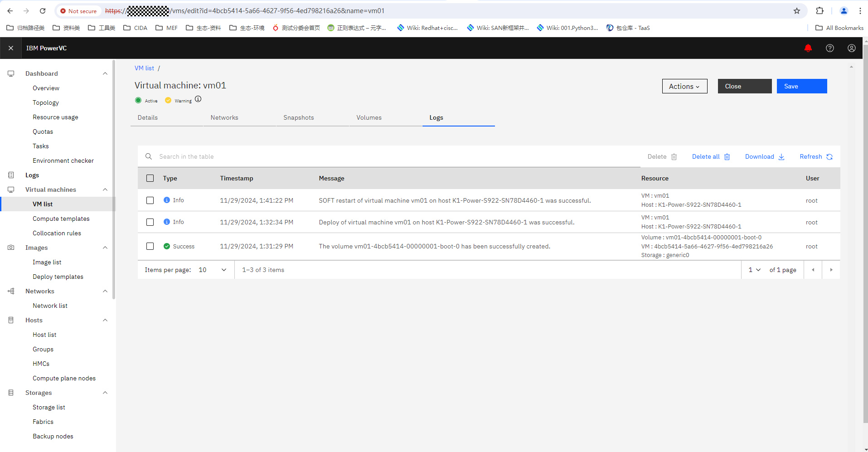The image size is (868, 452).
Task: Click the Hosts icon in sidebar
Action: point(11,320)
